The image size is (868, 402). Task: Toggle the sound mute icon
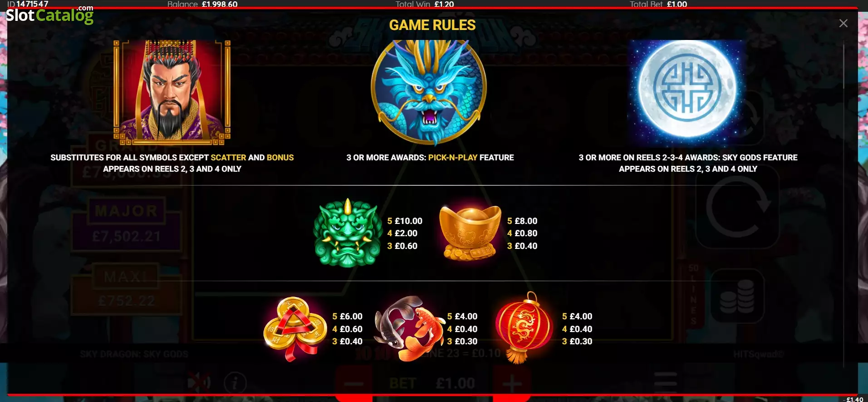point(199,382)
